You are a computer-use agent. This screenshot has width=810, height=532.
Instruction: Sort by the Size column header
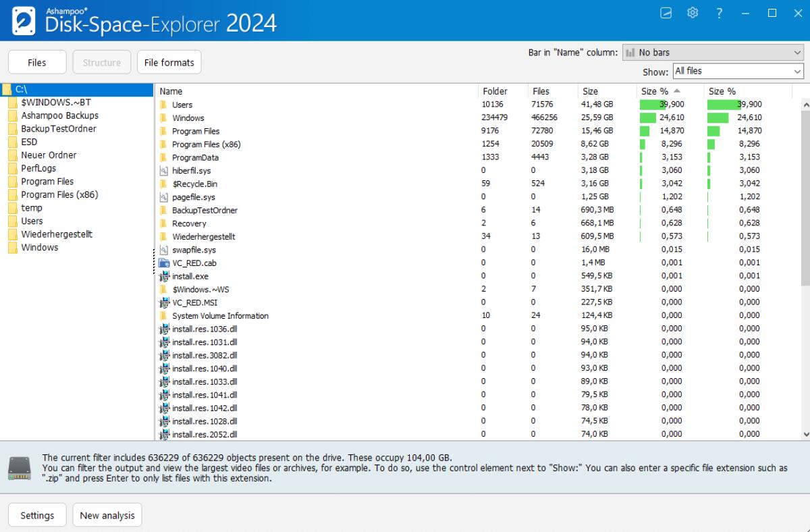(589, 90)
